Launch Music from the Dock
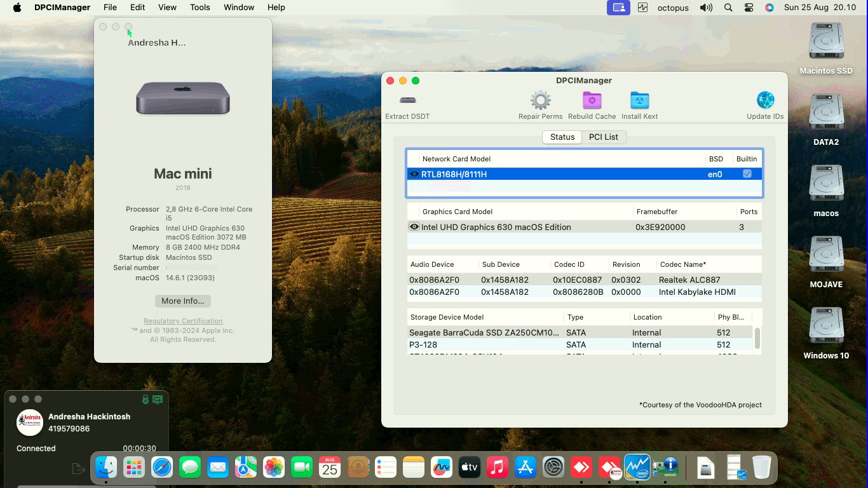868x488 pixels. pyautogui.click(x=498, y=468)
